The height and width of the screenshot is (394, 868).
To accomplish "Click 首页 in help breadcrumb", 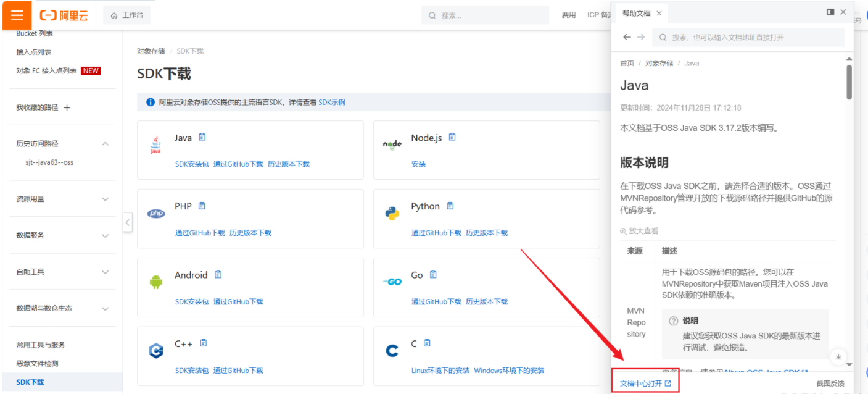I will pos(627,63).
